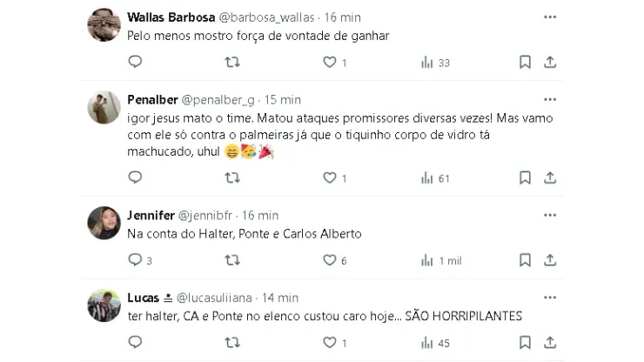The image size is (644, 362).
Task: Open the @jennibfr profile handle
Action: [x=205, y=215]
